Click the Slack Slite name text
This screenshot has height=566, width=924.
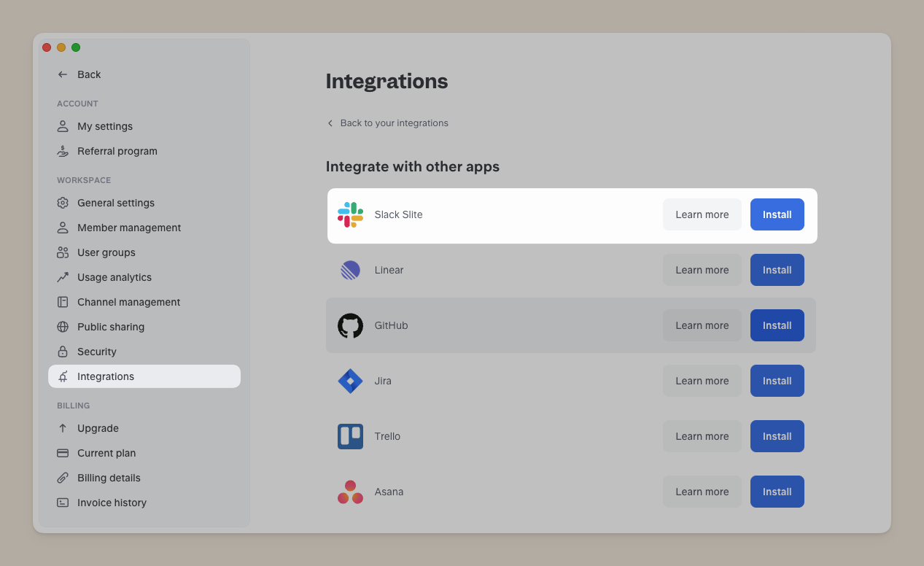(398, 214)
